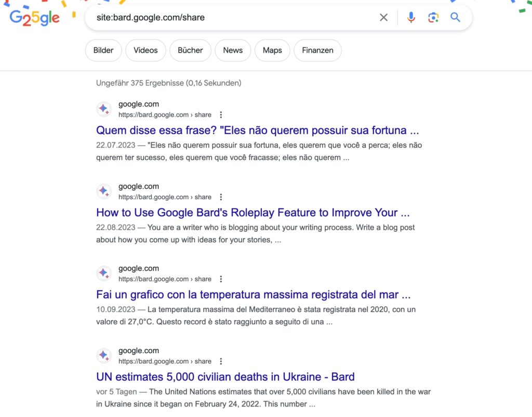Clear the search box with the X icon

click(x=383, y=18)
